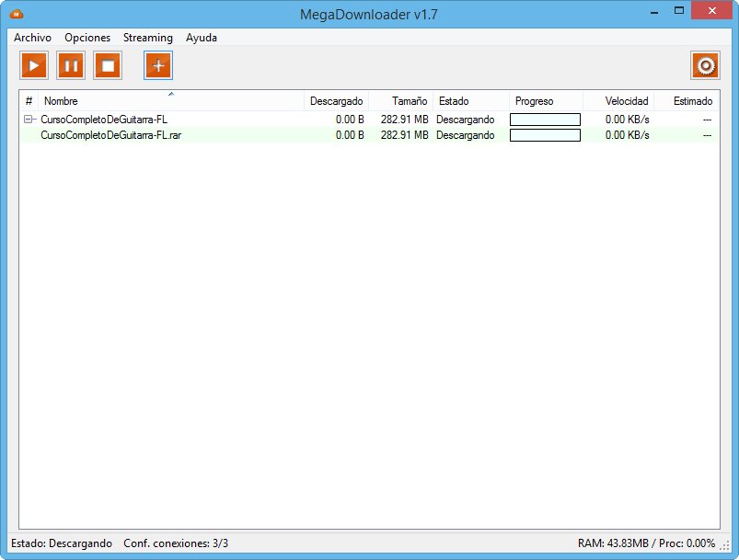This screenshot has width=739, height=560.
Task: Click 0.00 B downloaded value in .rar row
Action: [x=350, y=135]
